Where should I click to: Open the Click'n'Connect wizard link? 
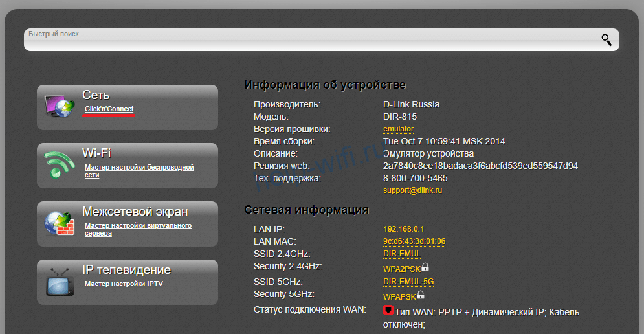109,109
